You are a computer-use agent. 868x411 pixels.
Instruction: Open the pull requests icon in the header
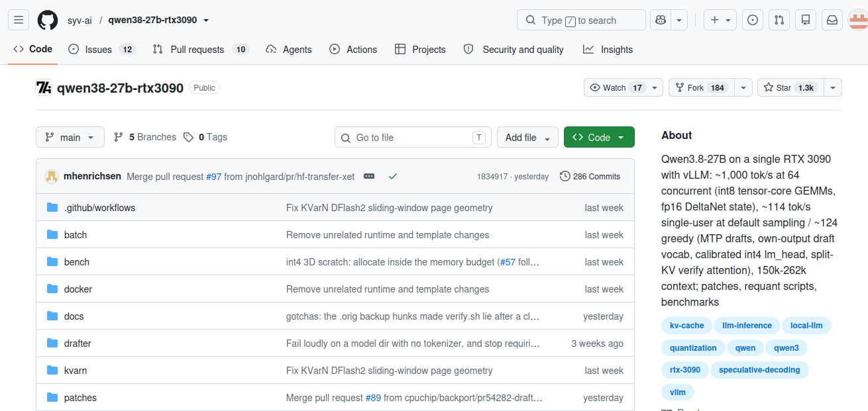click(x=779, y=20)
